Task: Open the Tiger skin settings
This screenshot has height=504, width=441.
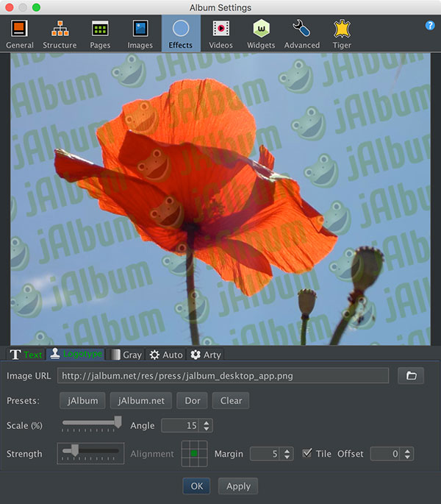Action: [x=342, y=34]
